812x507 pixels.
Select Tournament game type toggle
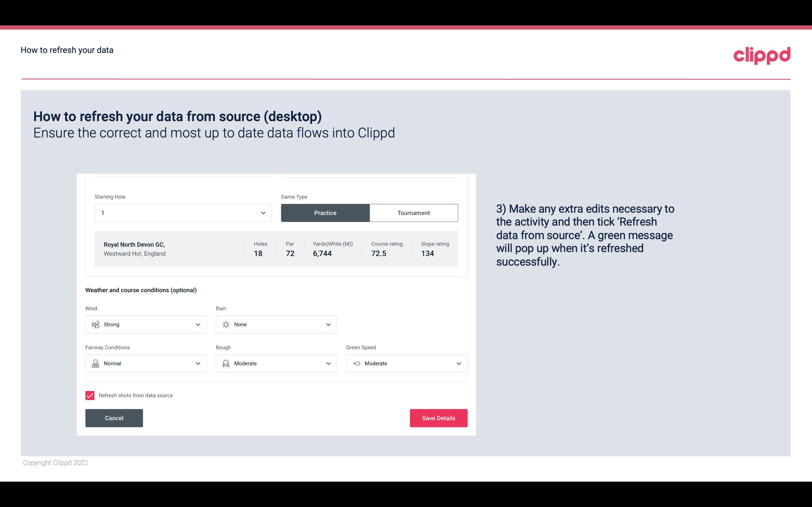point(413,213)
